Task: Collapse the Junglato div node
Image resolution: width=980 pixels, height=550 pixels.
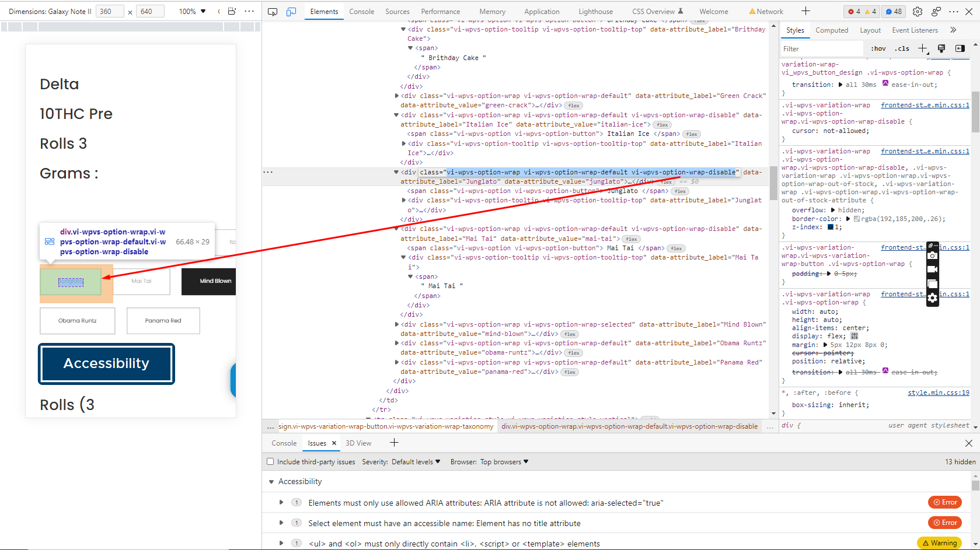Action: tap(396, 172)
